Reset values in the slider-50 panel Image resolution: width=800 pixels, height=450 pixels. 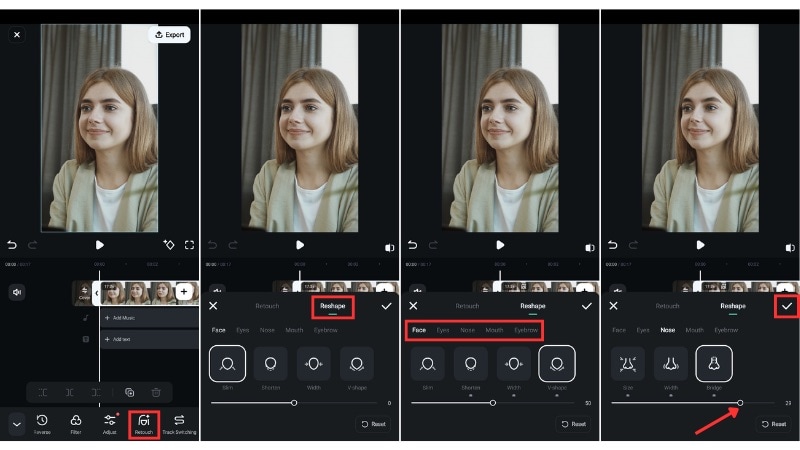point(573,424)
